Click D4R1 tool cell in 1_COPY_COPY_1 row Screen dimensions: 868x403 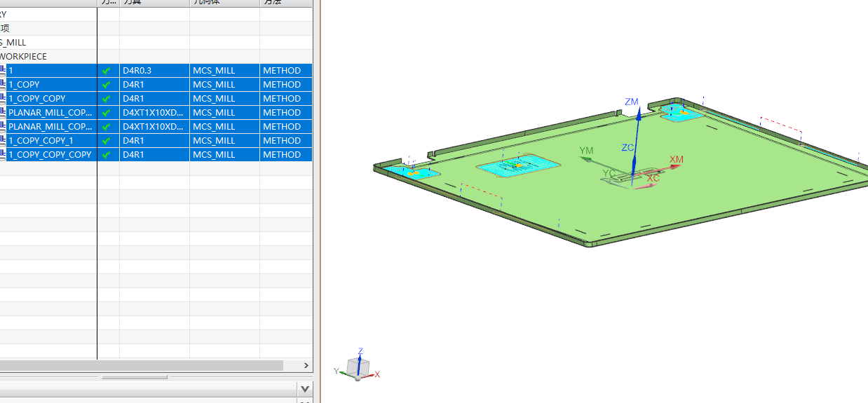point(154,141)
